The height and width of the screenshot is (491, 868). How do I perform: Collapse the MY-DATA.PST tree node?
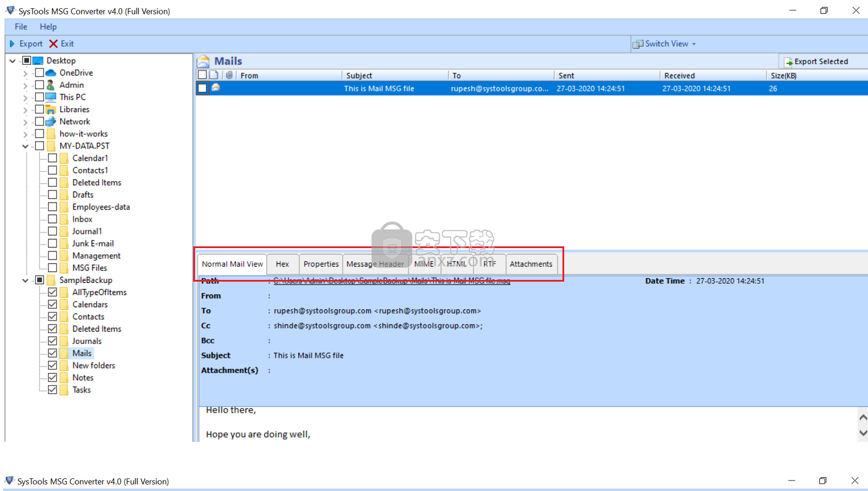(25, 146)
